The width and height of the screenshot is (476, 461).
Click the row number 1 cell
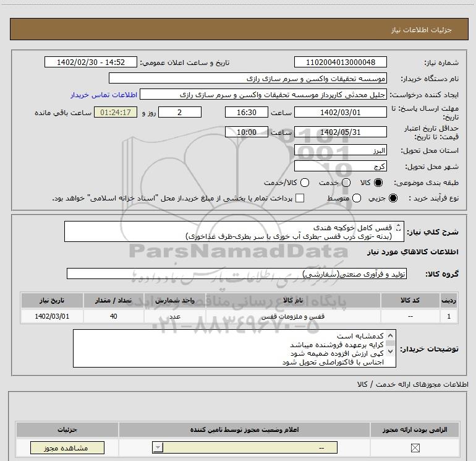[x=449, y=316]
